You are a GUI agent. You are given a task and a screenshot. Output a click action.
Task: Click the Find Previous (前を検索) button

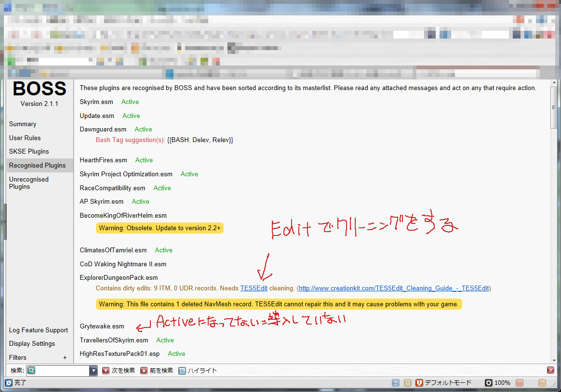157,370
